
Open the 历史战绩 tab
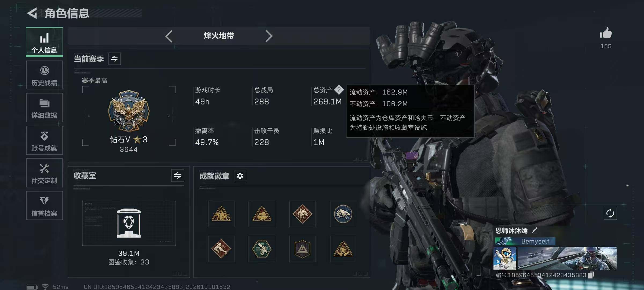click(x=44, y=75)
